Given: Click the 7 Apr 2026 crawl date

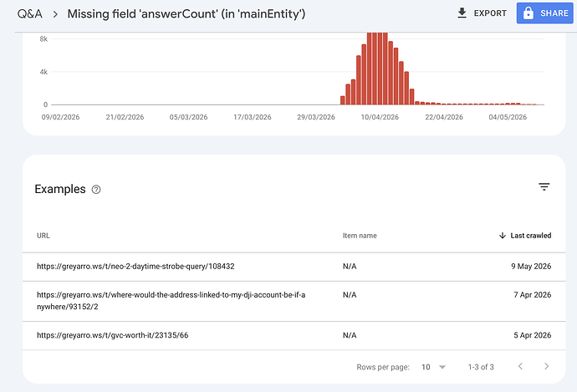Looking at the screenshot, I should [x=533, y=295].
